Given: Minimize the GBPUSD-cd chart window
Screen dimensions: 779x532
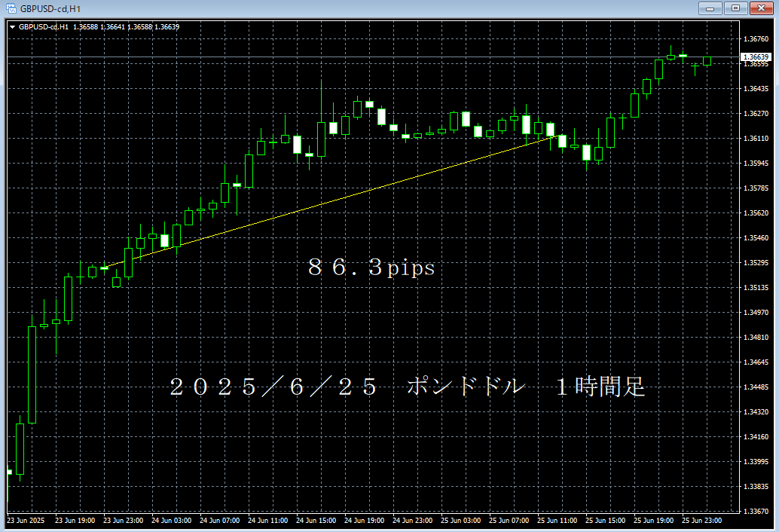Looking at the screenshot, I should 709,8.
